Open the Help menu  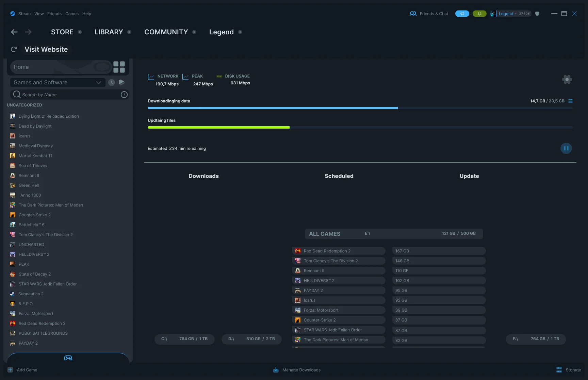coord(87,14)
